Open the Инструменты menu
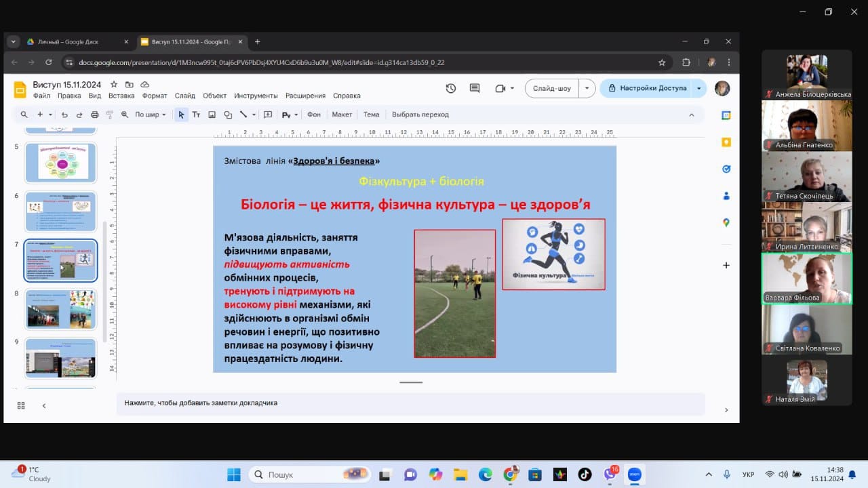868x488 pixels. click(x=256, y=96)
